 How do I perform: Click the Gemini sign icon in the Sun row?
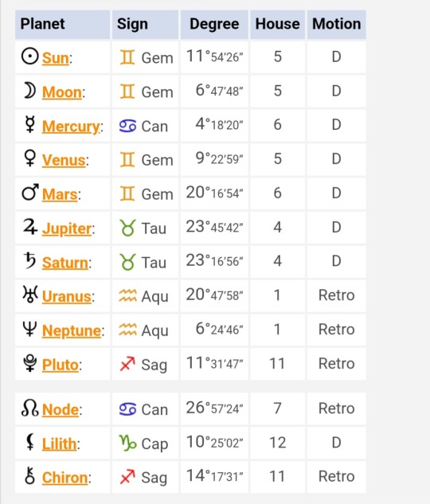127,57
